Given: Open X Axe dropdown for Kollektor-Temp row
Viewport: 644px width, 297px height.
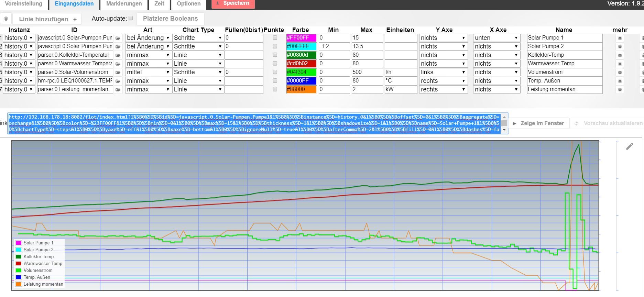Looking at the screenshot, I should pyautogui.click(x=496, y=55).
